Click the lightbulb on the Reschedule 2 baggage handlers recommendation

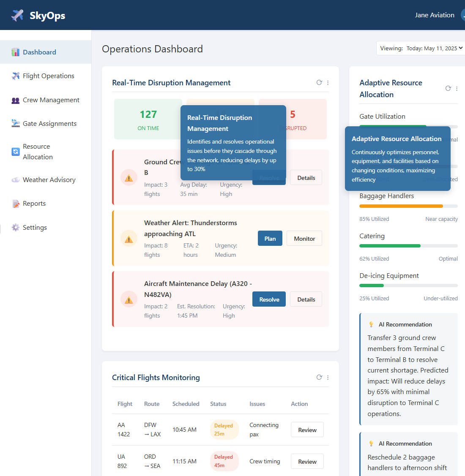pyautogui.click(x=371, y=443)
